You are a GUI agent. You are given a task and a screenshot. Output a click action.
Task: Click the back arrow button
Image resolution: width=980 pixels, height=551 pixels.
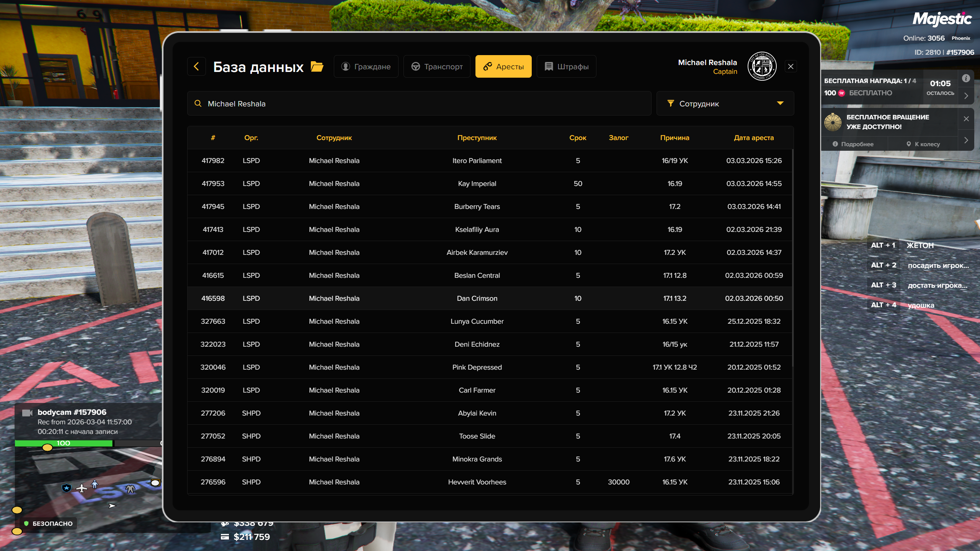tap(196, 67)
